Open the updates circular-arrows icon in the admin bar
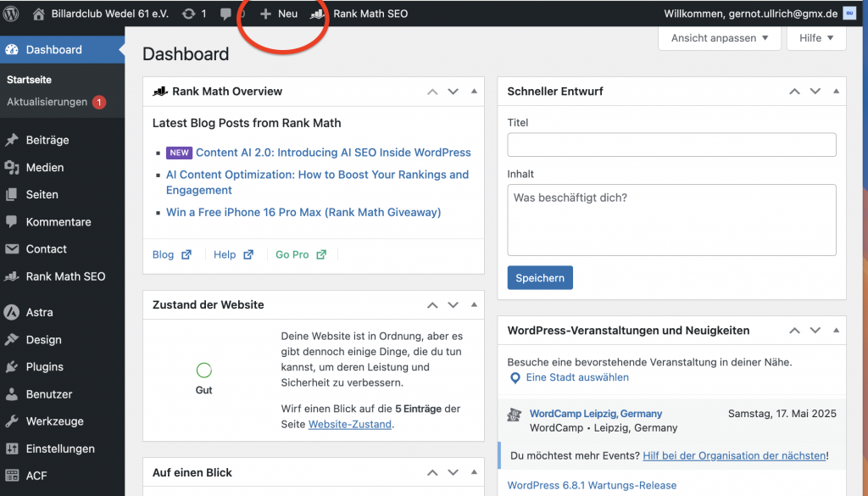This screenshot has height=496, width=868. coord(189,14)
